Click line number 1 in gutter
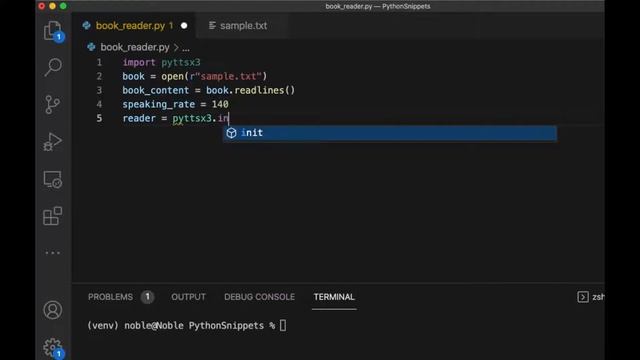Viewport: 640px width, 360px height. coord(99,62)
